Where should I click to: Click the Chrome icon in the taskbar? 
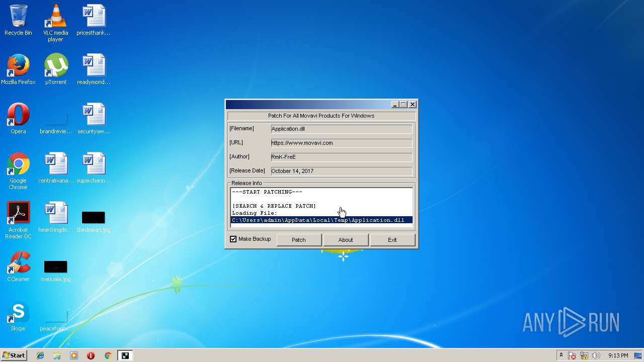108,355
